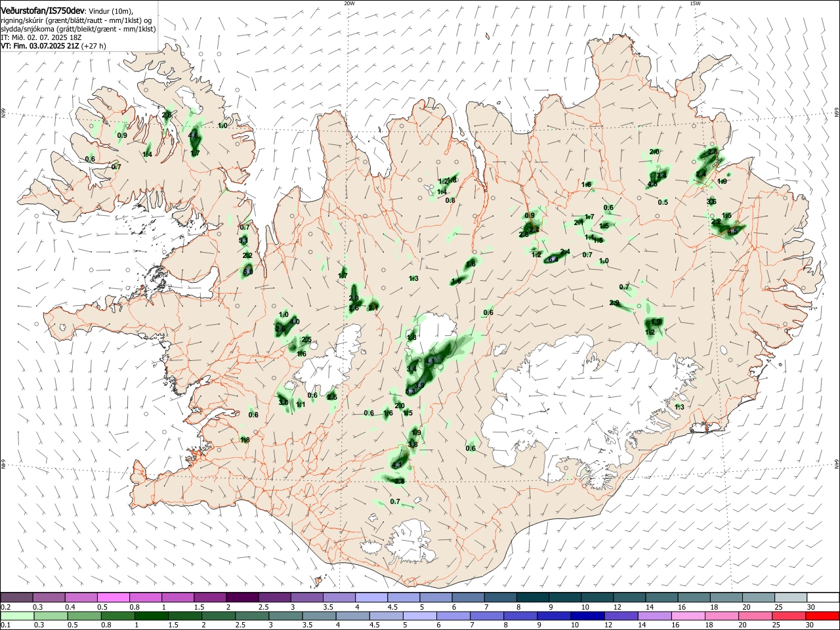840x630 pixels.
Task: Click the pale grey 25 swatch, upper legend row
Action: click(x=791, y=597)
